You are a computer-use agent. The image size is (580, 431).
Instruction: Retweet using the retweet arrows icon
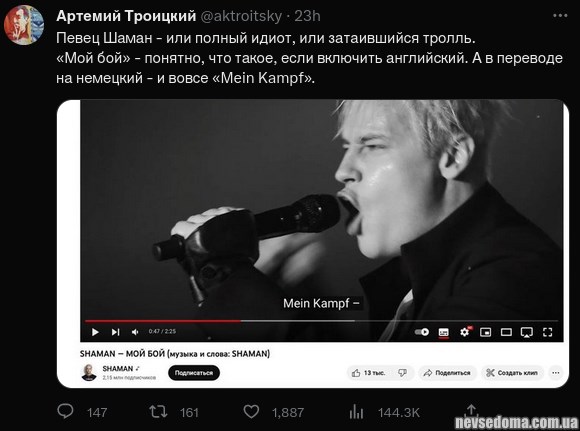pyautogui.click(x=158, y=411)
